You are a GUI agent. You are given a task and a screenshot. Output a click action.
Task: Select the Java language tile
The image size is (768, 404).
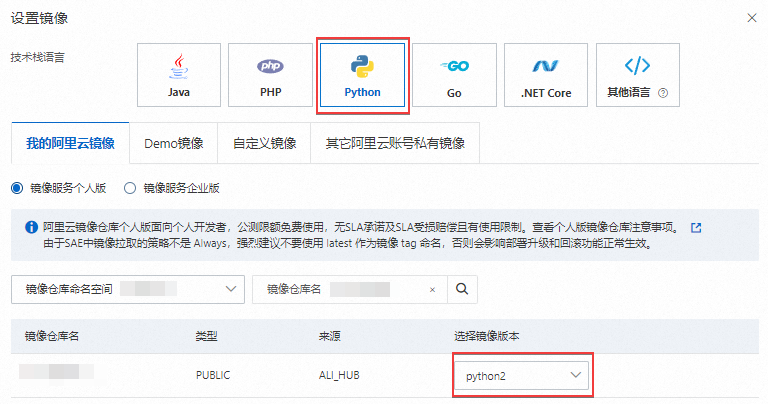[179, 75]
